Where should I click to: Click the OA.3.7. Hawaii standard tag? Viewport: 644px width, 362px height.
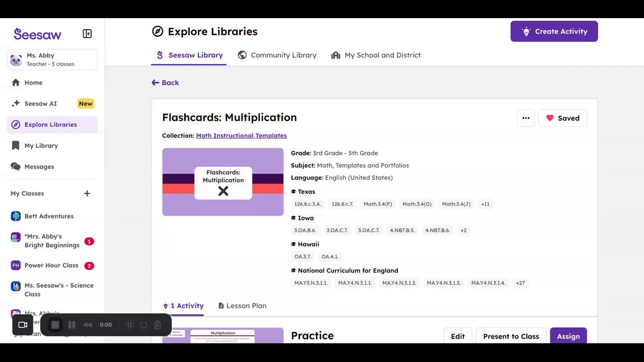pyautogui.click(x=302, y=257)
